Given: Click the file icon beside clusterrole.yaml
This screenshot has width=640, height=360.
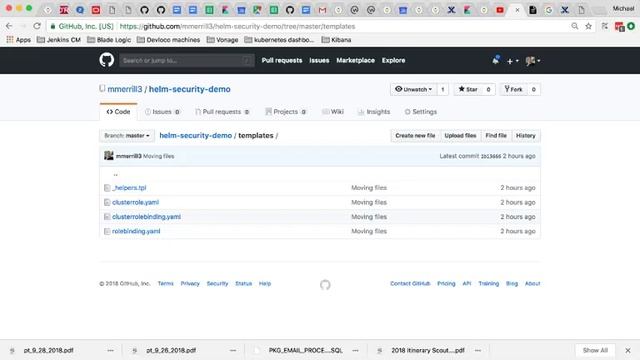Looking at the screenshot, I should coord(107,202).
